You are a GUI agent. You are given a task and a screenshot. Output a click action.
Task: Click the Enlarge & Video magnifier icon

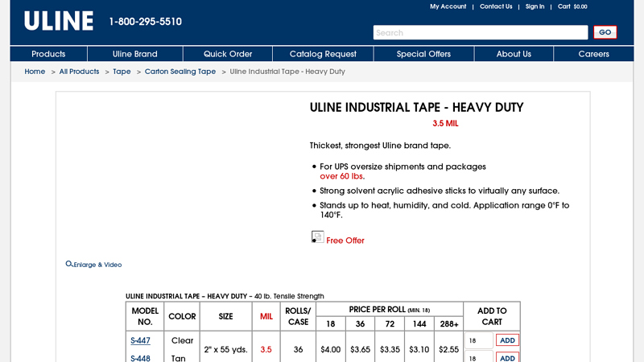pos(69,264)
